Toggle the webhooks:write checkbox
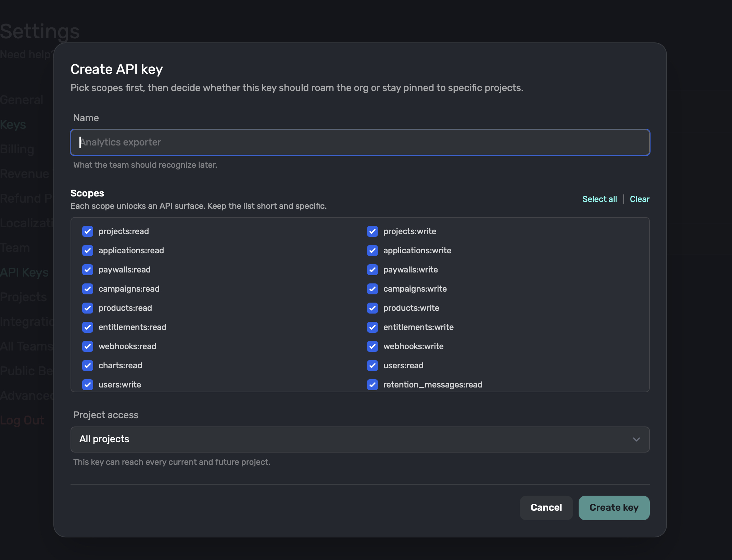 373,346
